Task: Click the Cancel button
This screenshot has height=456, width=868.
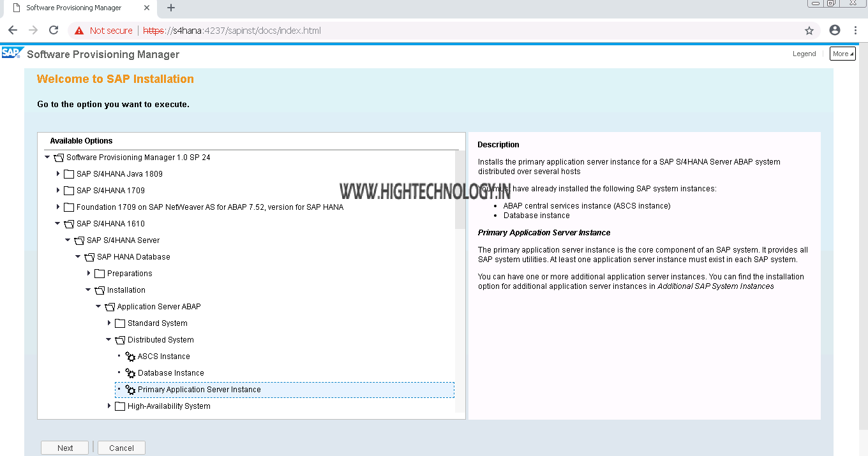Action: 121,448
